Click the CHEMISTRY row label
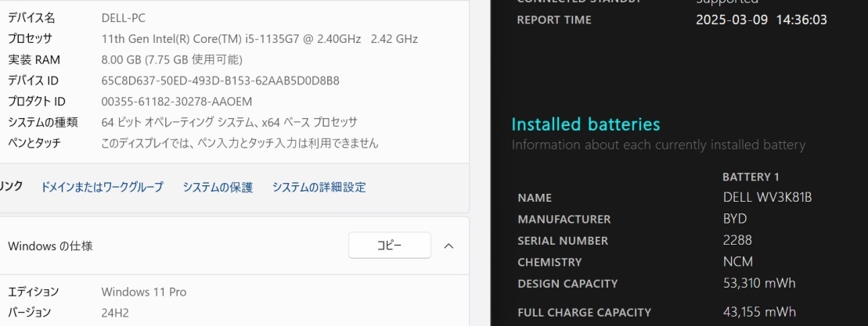Screen dimensions: 868x326 pos(549,263)
